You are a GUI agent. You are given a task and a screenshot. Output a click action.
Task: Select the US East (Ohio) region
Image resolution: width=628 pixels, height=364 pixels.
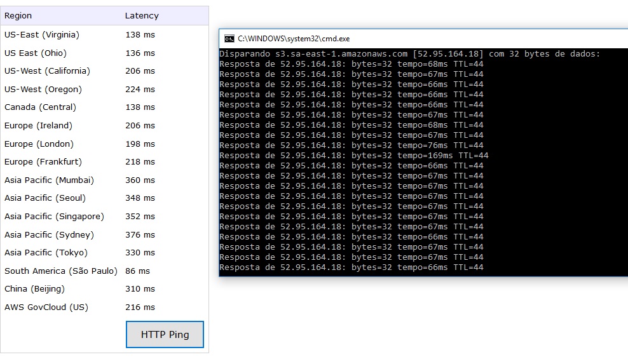(x=36, y=53)
